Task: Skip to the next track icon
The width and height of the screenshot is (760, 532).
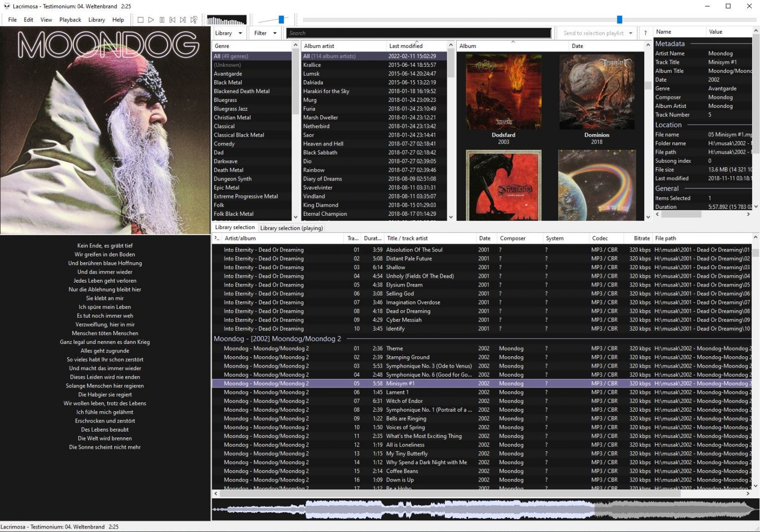Action: [183, 20]
